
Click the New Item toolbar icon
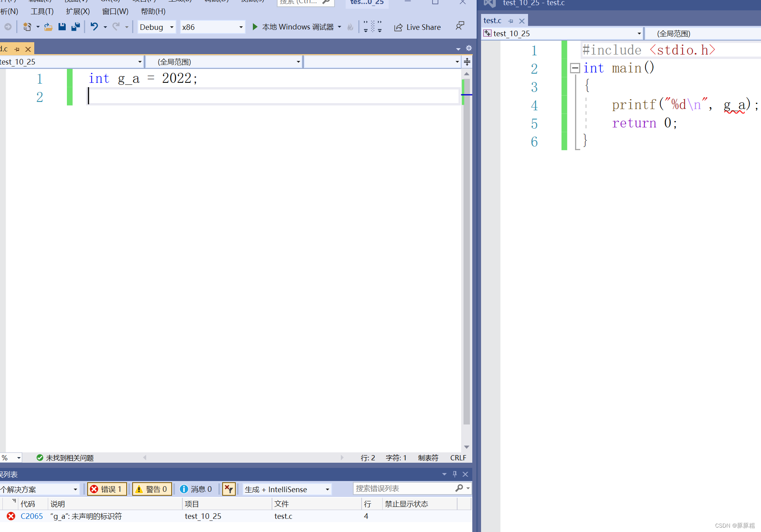tap(27, 27)
